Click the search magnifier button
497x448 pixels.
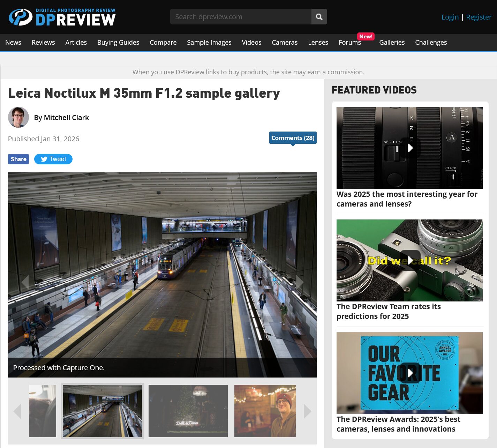tap(319, 17)
